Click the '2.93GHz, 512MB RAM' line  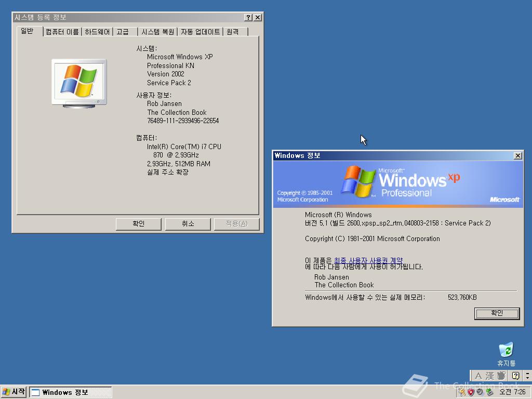[x=179, y=164]
